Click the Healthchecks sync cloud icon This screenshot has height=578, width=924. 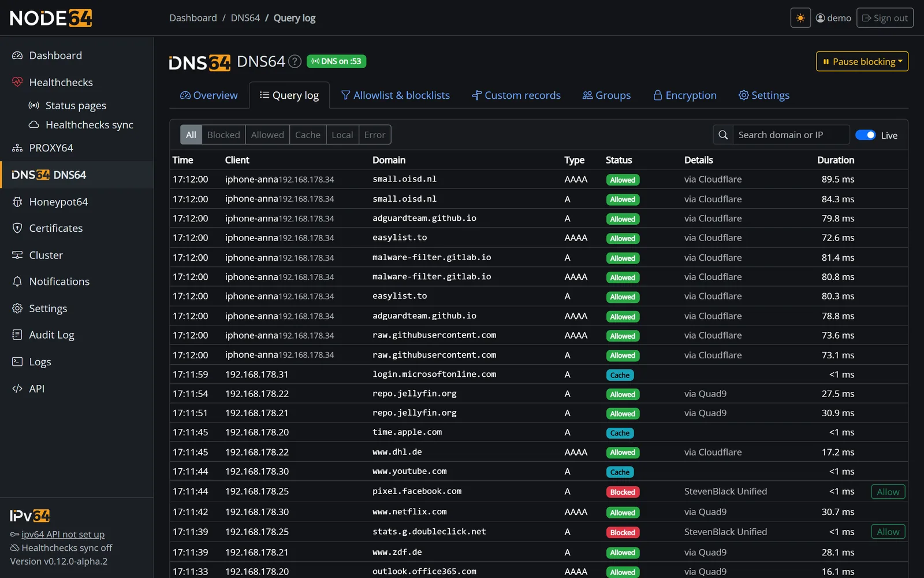coord(34,125)
